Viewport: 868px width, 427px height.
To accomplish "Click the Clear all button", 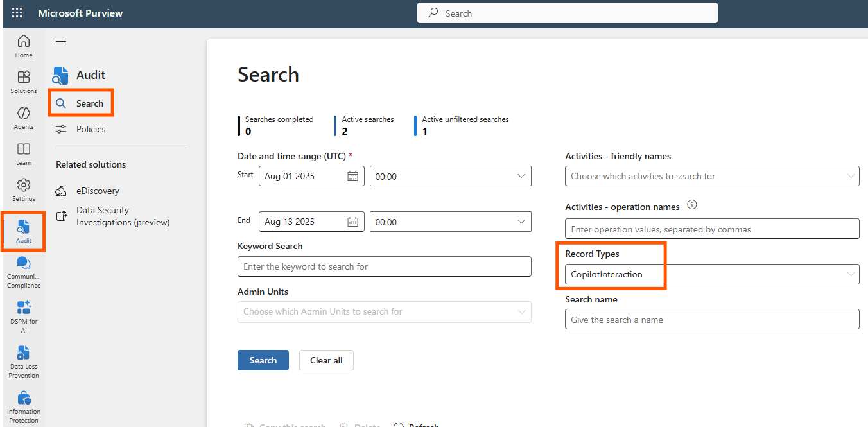I will (326, 360).
